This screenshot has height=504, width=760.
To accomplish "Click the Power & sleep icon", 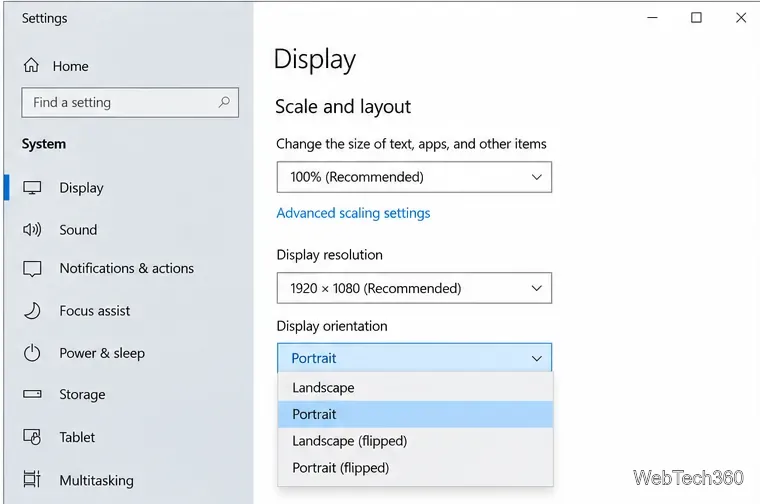I will coord(32,353).
